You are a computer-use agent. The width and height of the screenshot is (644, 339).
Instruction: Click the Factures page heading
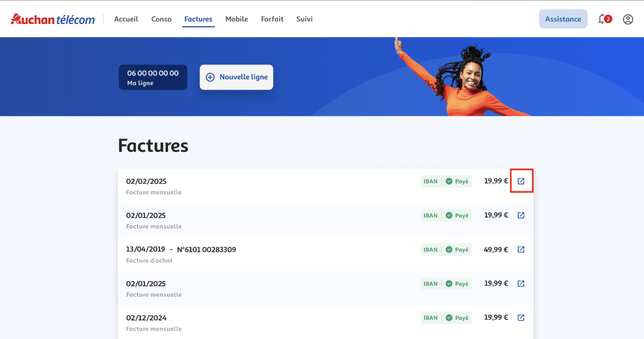pyautogui.click(x=153, y=146)
